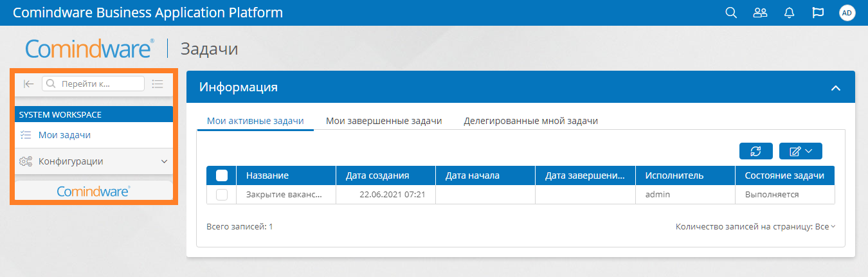Sort by Дата начала column header

(485, 175)
